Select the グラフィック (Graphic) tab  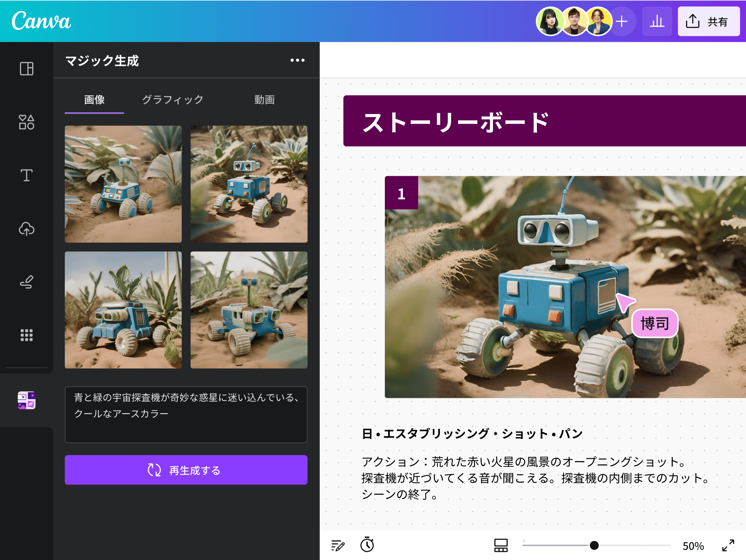tap(172, 99)
